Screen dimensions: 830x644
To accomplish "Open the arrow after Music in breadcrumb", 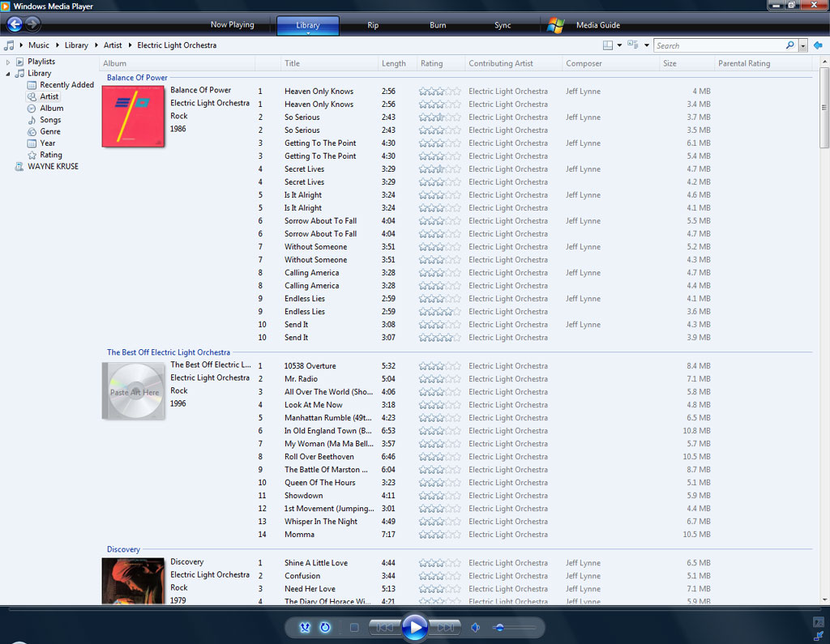I will [58, 45].
